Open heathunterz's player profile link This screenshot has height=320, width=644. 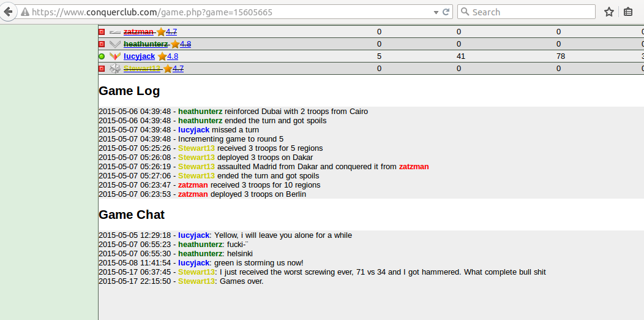[146, 44]
